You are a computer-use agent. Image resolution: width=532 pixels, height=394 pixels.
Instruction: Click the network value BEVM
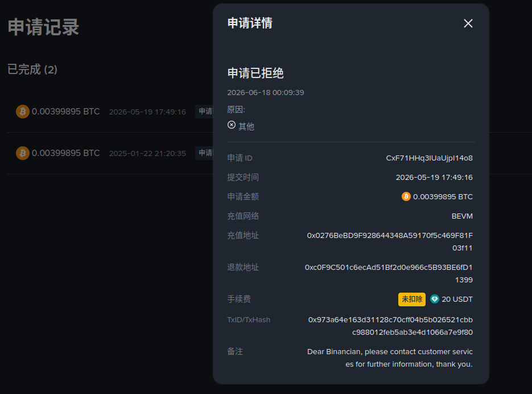[462, 216]
